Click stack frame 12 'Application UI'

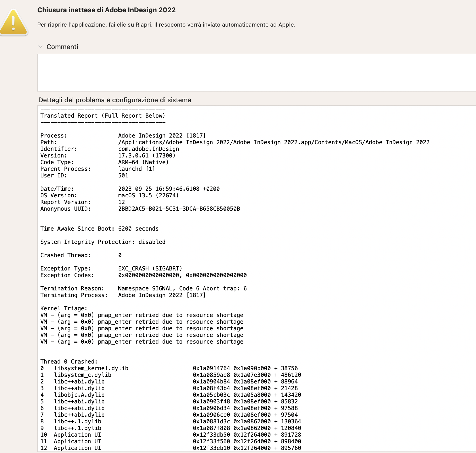pos(171,448)
